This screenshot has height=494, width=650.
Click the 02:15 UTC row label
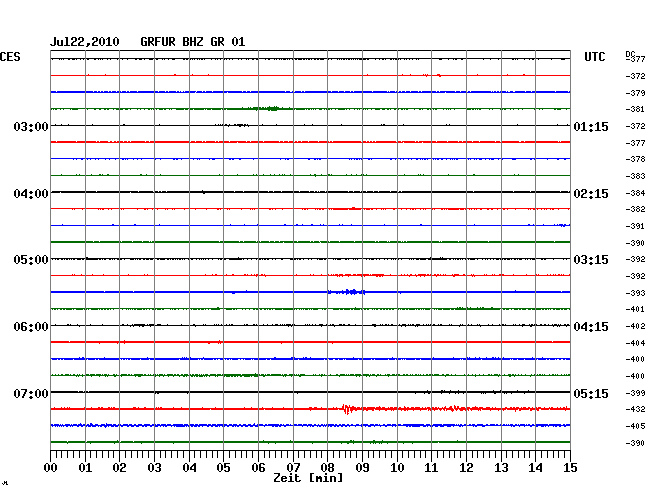[x=591, y=194]
